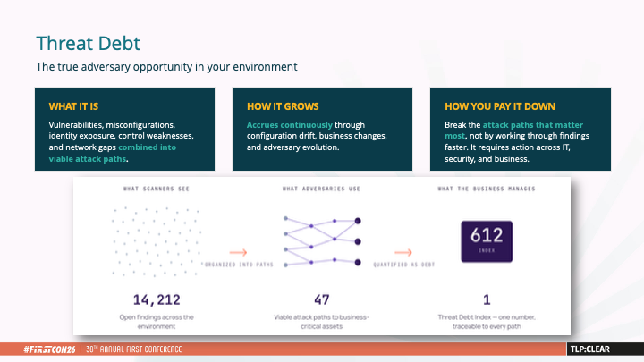This screenshot has height=362, width=644.
Task: Click the arrow above Organized Into Paths
Action: 238,252
